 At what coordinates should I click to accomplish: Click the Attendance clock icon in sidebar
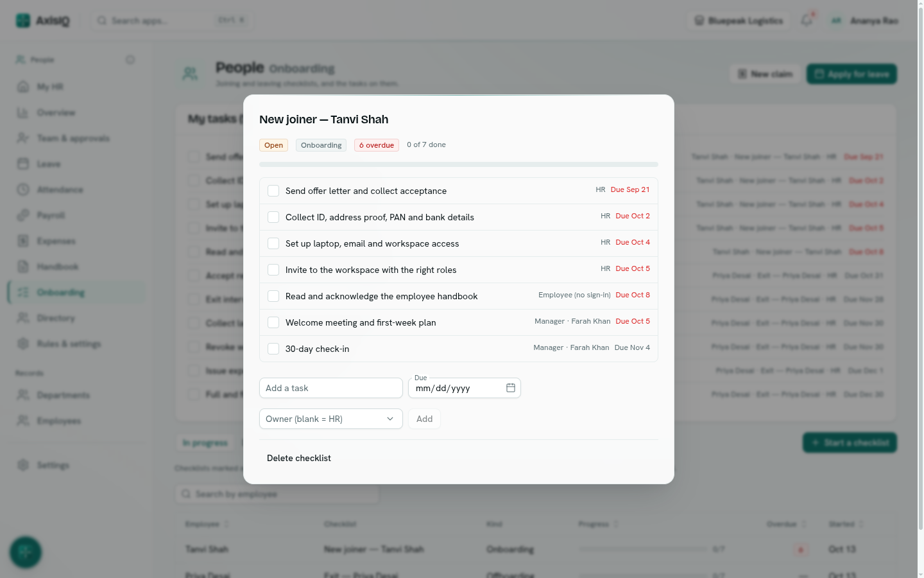pos(23,189)
